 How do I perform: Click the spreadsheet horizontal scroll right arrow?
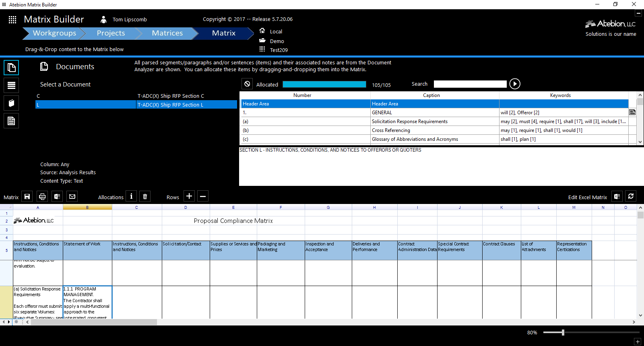(634, 322)
